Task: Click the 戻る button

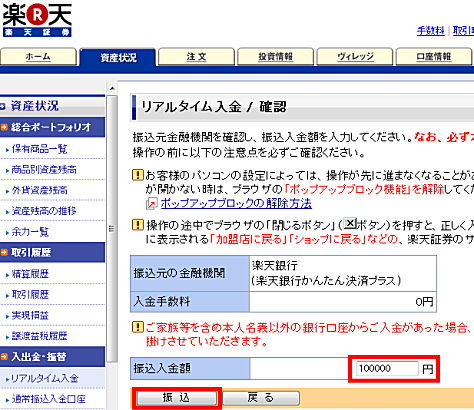Action: (x=261, y=398)
